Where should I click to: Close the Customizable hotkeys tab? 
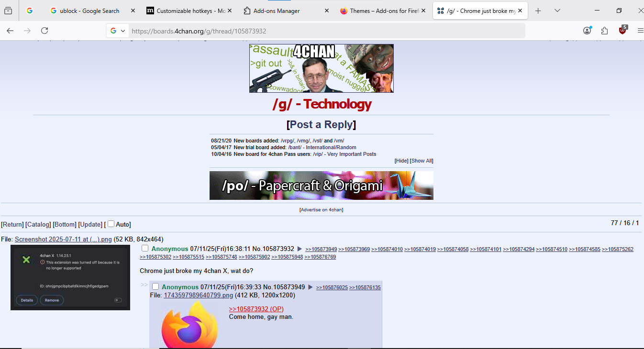[x=230, y=11]
